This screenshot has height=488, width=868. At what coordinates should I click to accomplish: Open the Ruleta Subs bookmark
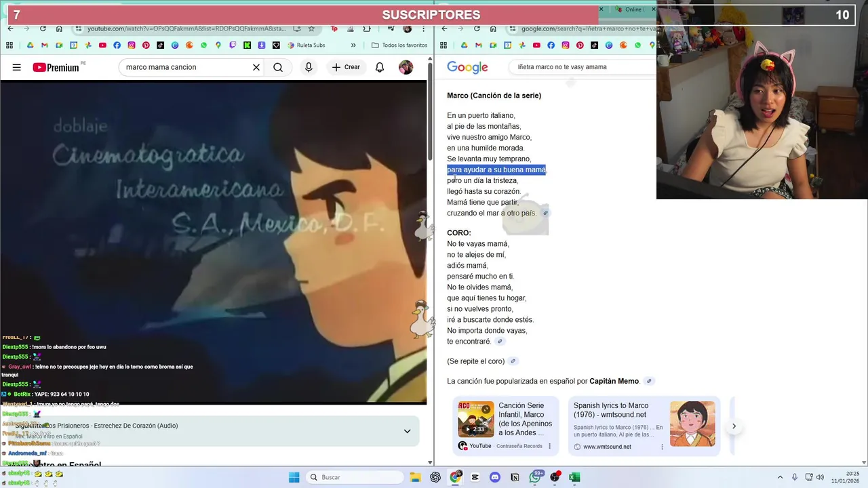(x=307, y=45)
